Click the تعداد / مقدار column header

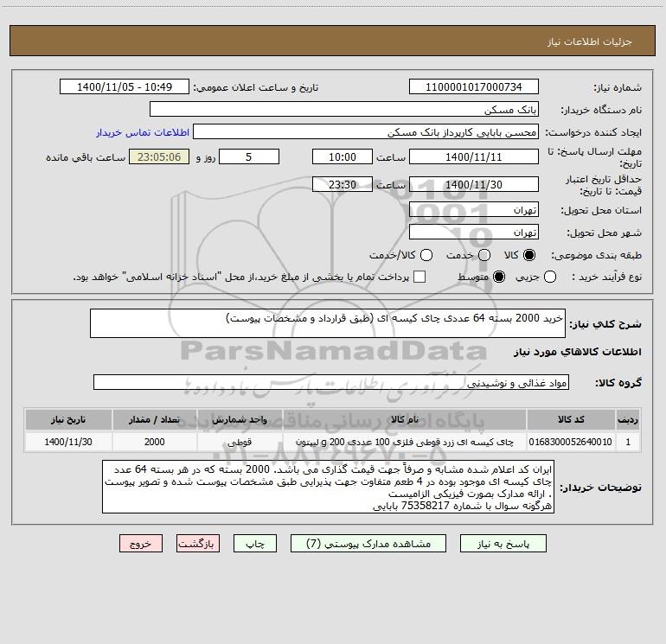pyautogui.click(x=154, y=419)
